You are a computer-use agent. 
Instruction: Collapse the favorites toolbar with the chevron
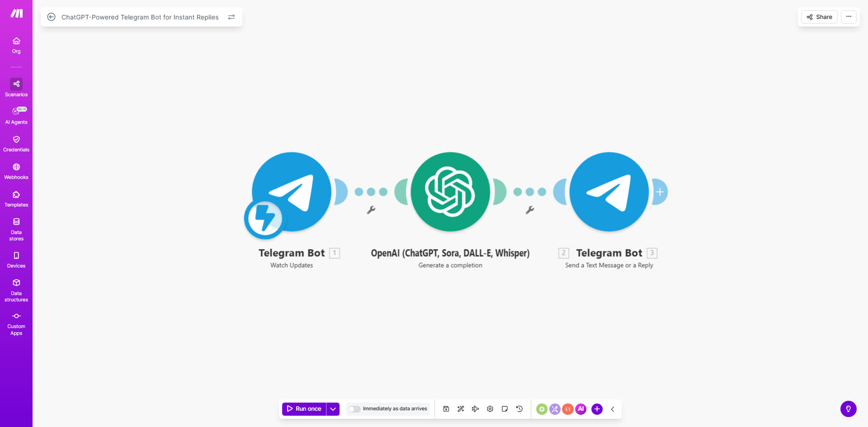click(613, 409)
